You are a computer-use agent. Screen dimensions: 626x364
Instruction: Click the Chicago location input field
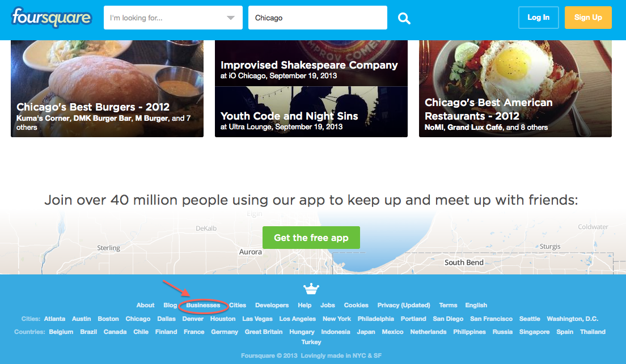point(318,18)
